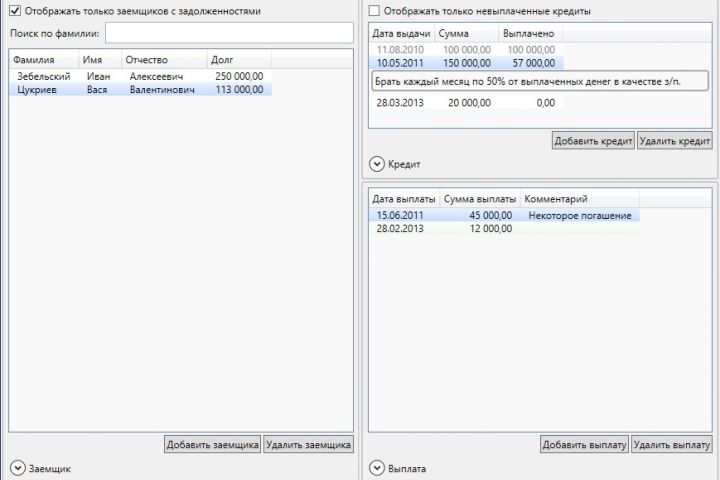Click credit sum 20 000,00
This screenshot has height=480, width=720.
click(469, 102)
